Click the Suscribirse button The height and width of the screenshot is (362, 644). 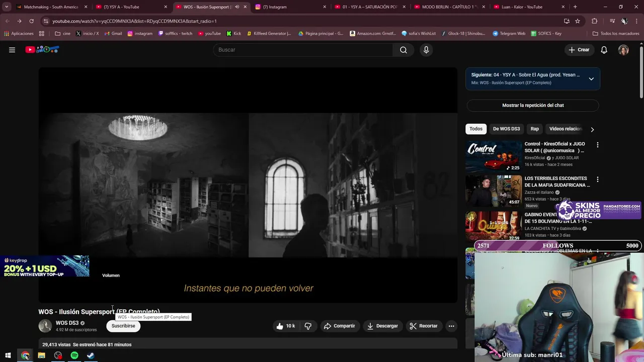[x=123, y=326]
